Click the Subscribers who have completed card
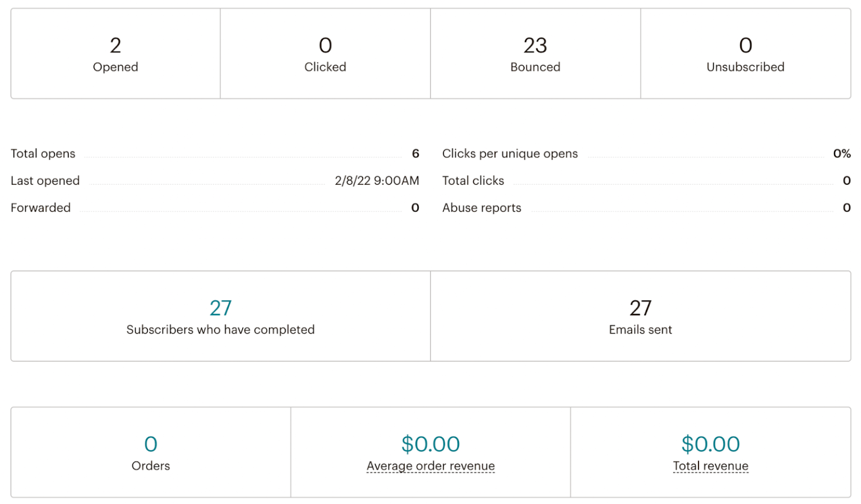Image resolution: width=861 pixels, height=504 pixels. coord(220,316)
